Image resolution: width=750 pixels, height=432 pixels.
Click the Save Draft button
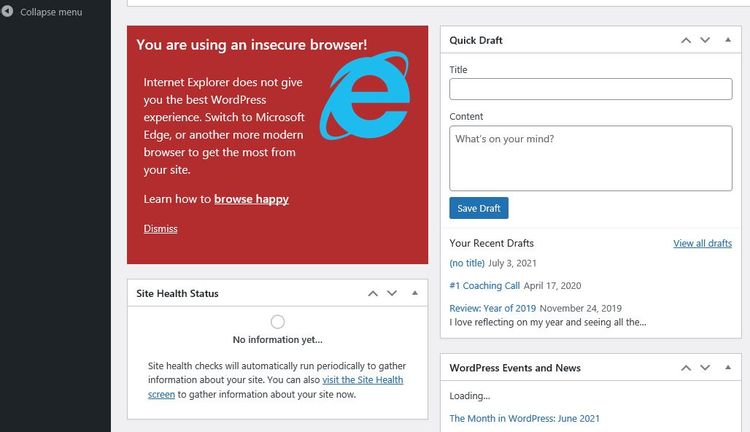(x=478, y=208)
